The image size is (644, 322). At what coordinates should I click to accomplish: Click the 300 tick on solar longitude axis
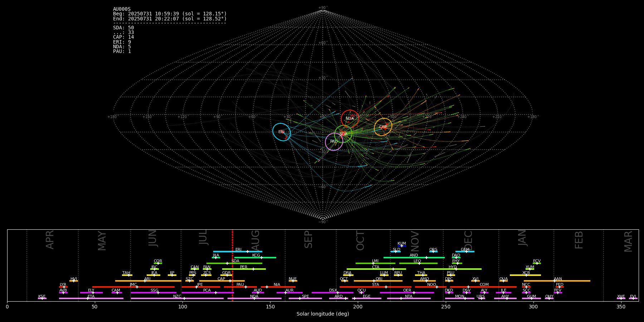(x=533, y=307)
